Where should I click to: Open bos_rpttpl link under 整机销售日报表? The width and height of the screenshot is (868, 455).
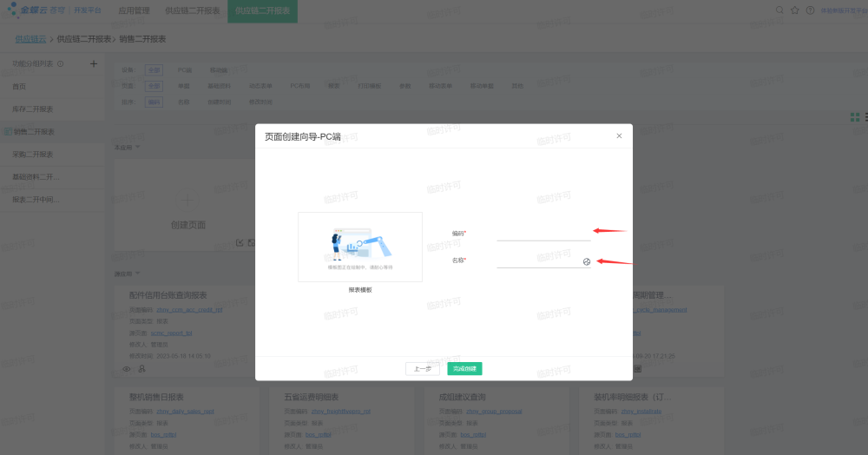163,434
